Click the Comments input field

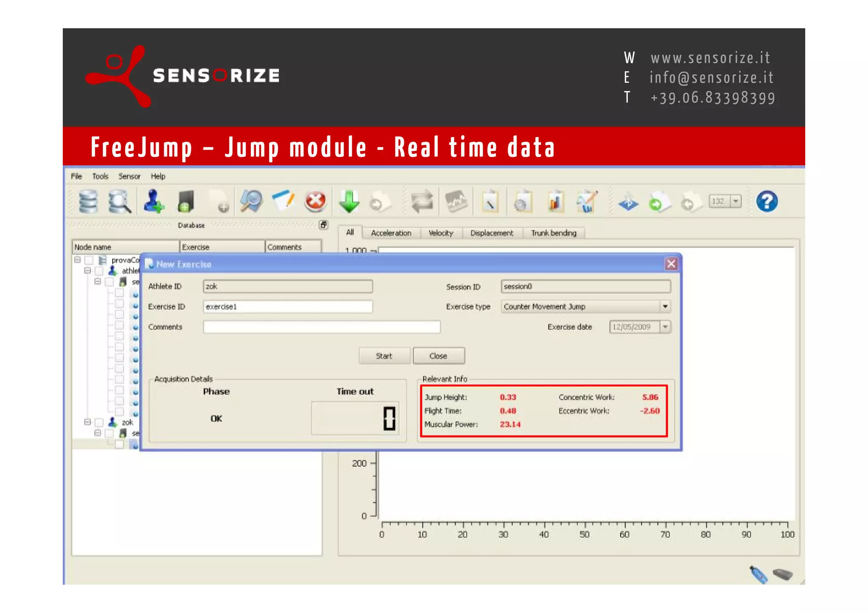pos(321,327)
